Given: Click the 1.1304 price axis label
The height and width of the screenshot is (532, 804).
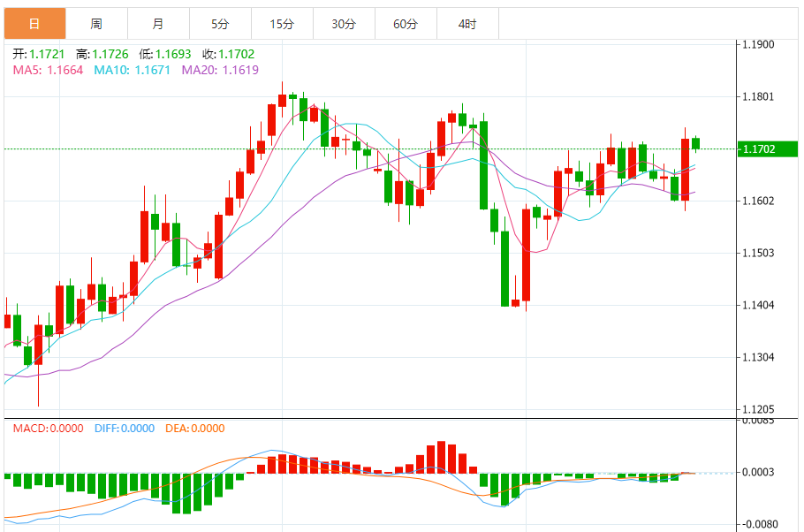Looking at the screenshot, I should click(758, 357).
